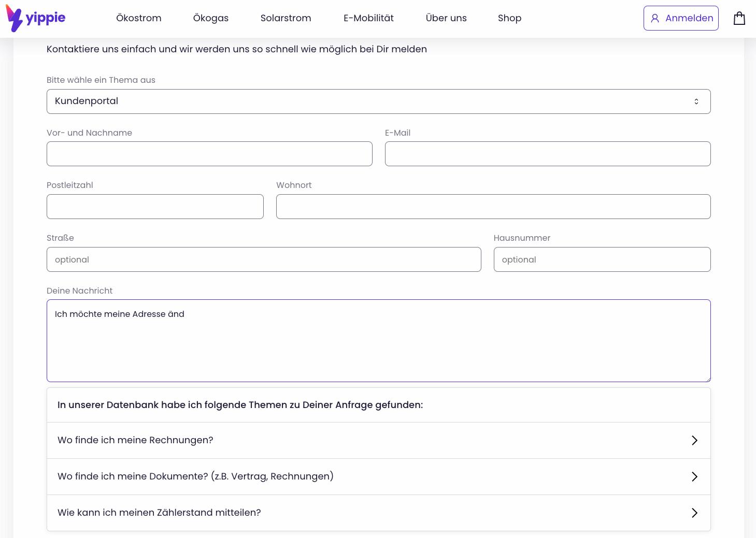Click chevron next to Zählerstand question
This screenshot has width=756, height=538.
click(x=694, y=513)
